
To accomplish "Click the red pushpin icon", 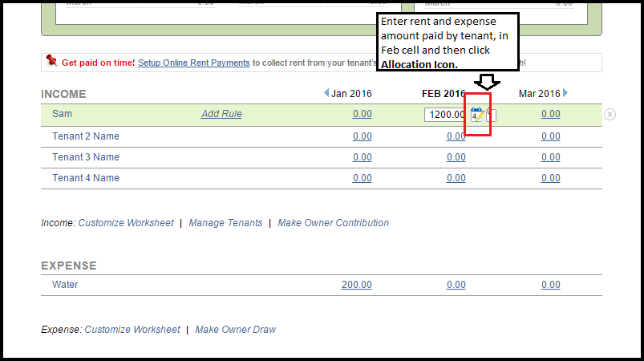I will tap(51, 61).
